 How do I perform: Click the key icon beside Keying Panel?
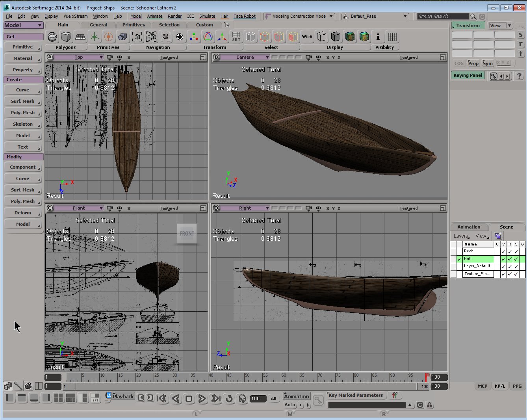point(493,76)
